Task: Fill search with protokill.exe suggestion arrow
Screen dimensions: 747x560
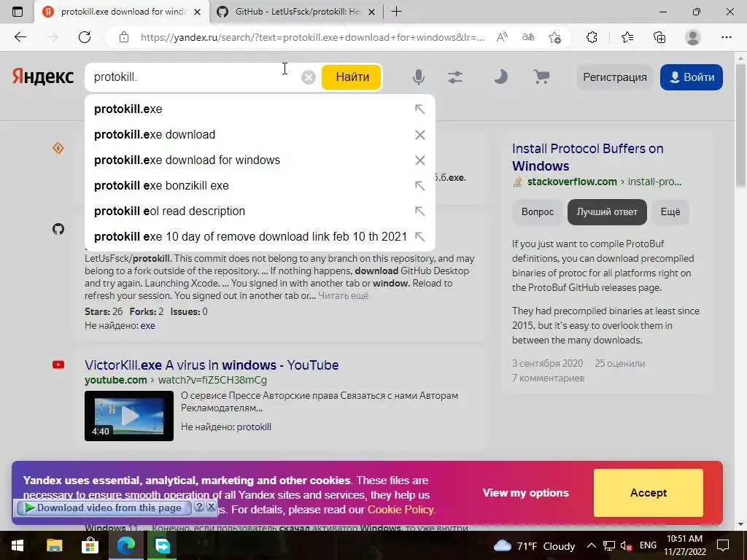Action: [419, 109]
